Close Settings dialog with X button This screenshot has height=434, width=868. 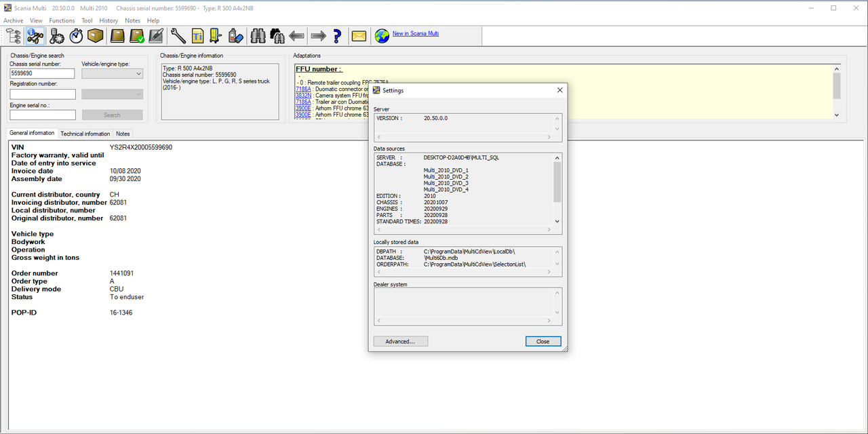pyautogui.click(x=559, y=90)
